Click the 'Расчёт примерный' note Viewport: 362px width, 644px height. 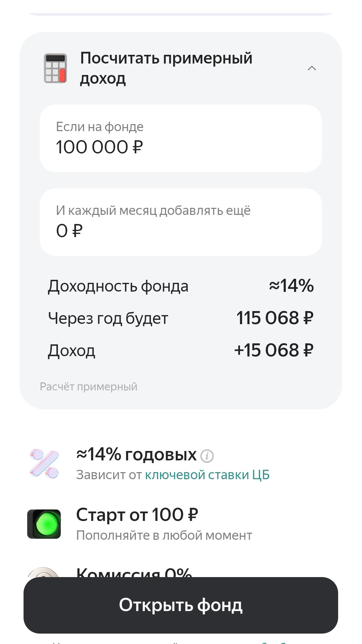click(88, 387)
